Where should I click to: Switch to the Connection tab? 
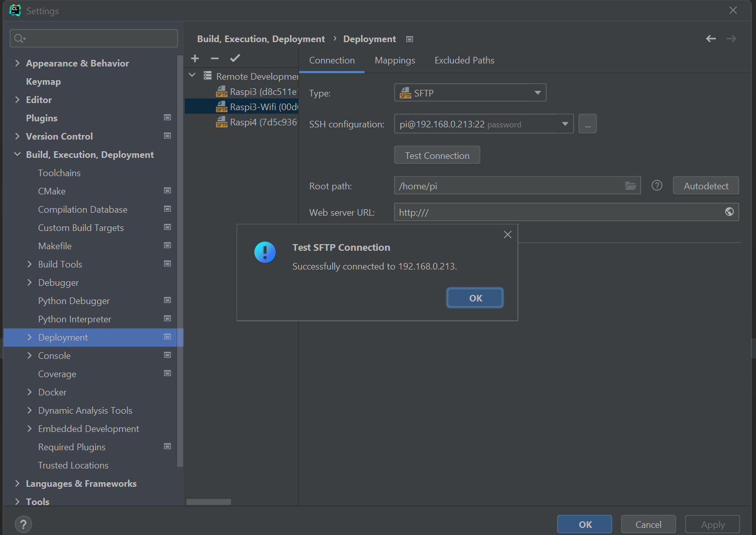tap(332, 60)
